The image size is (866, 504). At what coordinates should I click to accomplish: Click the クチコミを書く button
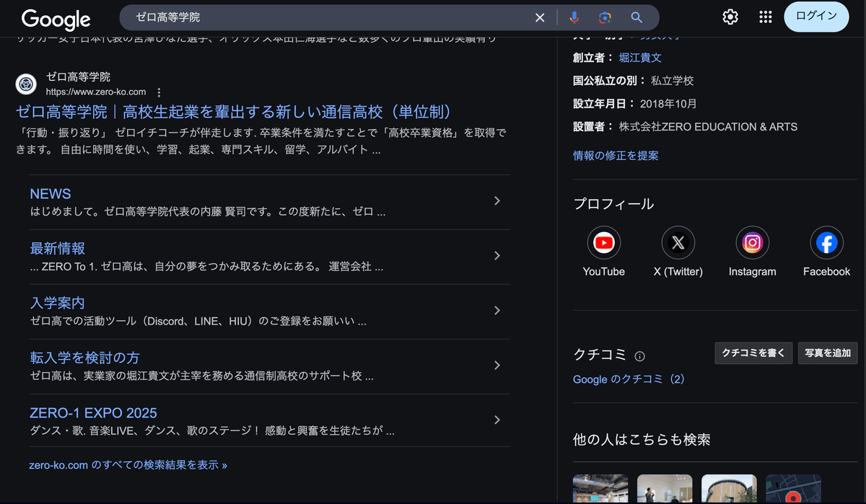754,353
